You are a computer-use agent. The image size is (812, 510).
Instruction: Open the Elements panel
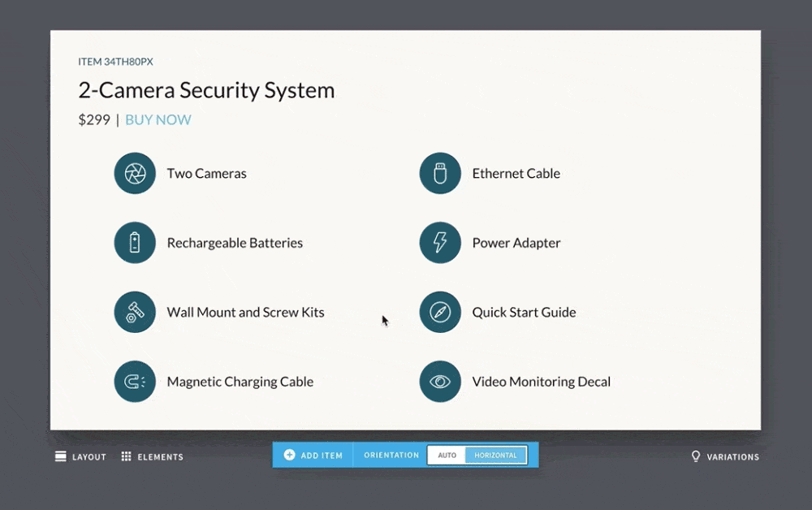[x=152, y=457]
